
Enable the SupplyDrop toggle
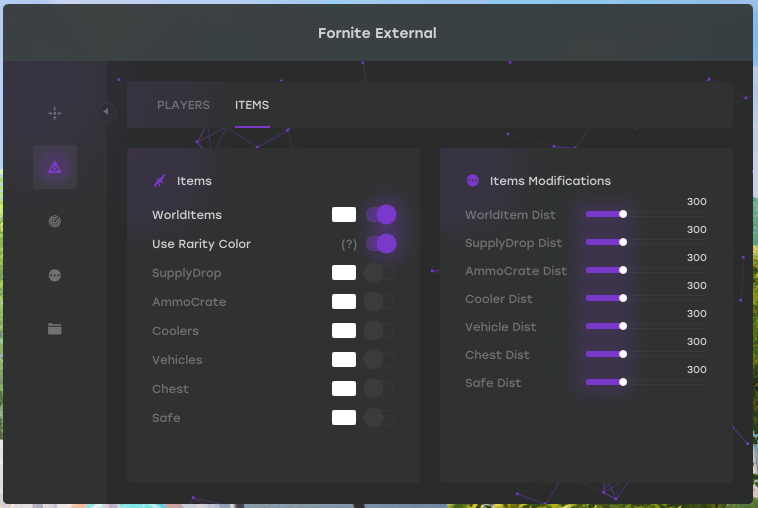[379, 273]
